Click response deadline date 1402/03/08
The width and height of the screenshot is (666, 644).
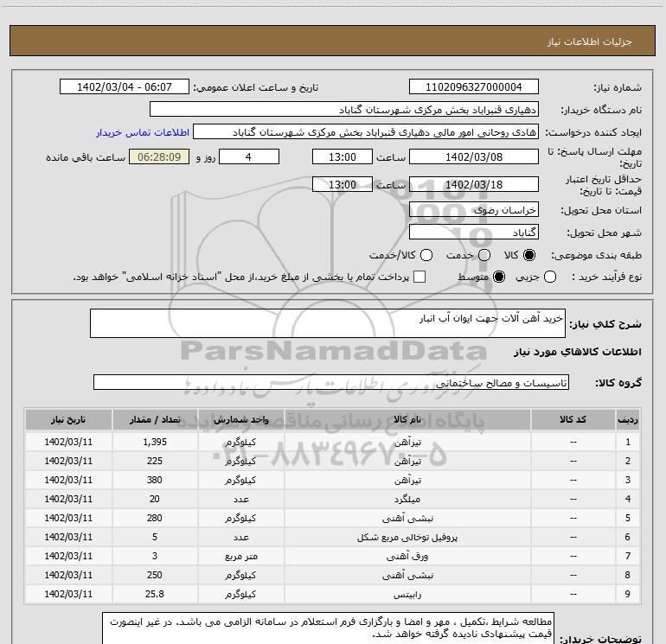[474, 156]
